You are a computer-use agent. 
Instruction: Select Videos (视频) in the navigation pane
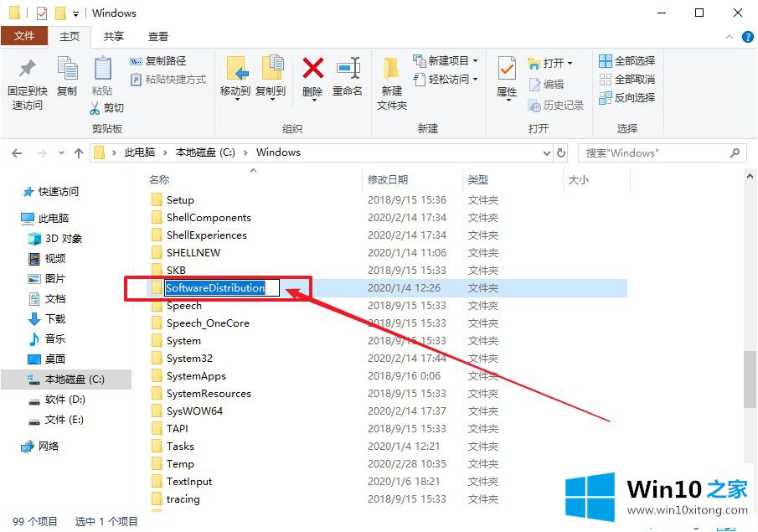(47, 259)
